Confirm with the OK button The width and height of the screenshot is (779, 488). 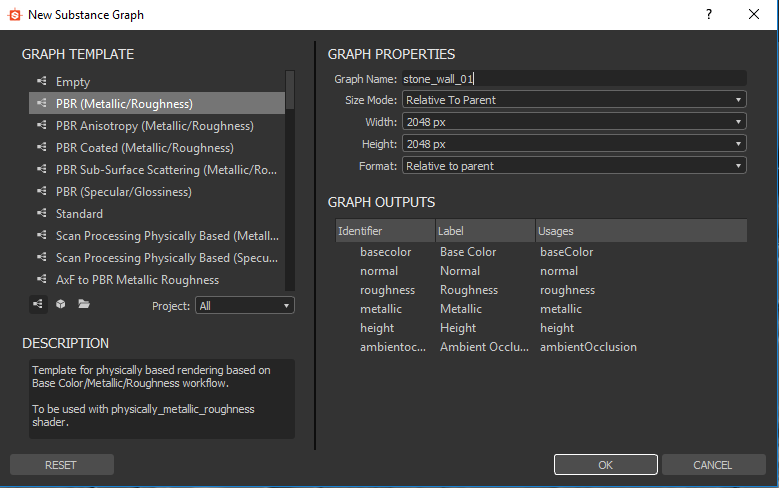tap(606, 465)
